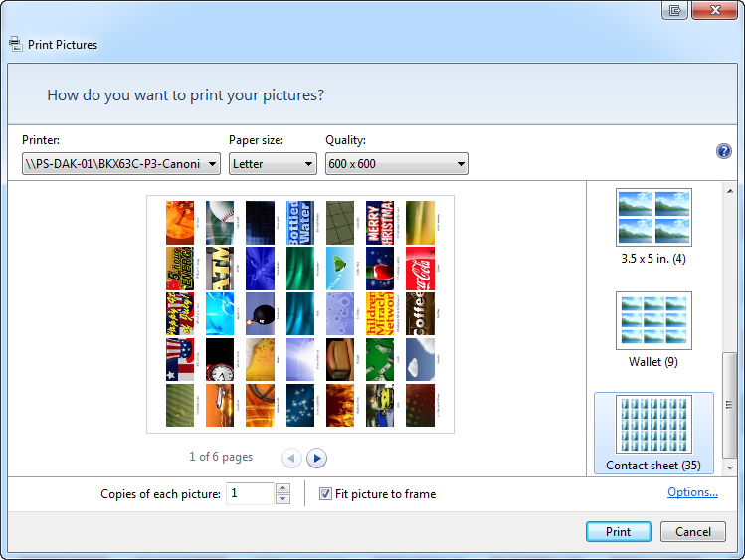Select the 3.5 x 5 in. (4) layout
This screenshot has height=560, width=745.
(653, 227)
